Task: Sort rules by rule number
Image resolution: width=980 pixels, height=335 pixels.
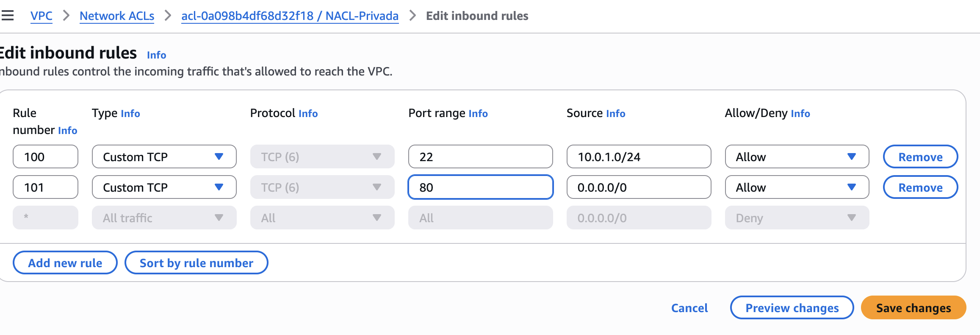Action: (196, 263)
